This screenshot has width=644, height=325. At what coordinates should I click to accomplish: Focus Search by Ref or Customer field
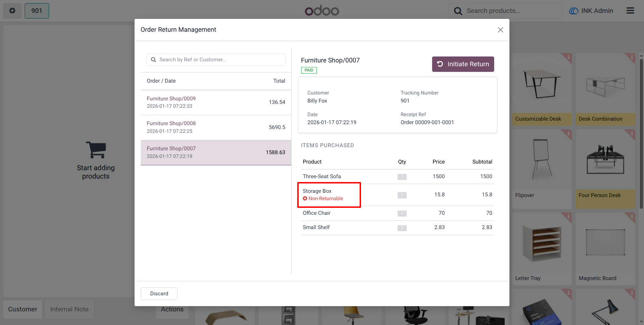pyautogui.click(x=216, y=60)
